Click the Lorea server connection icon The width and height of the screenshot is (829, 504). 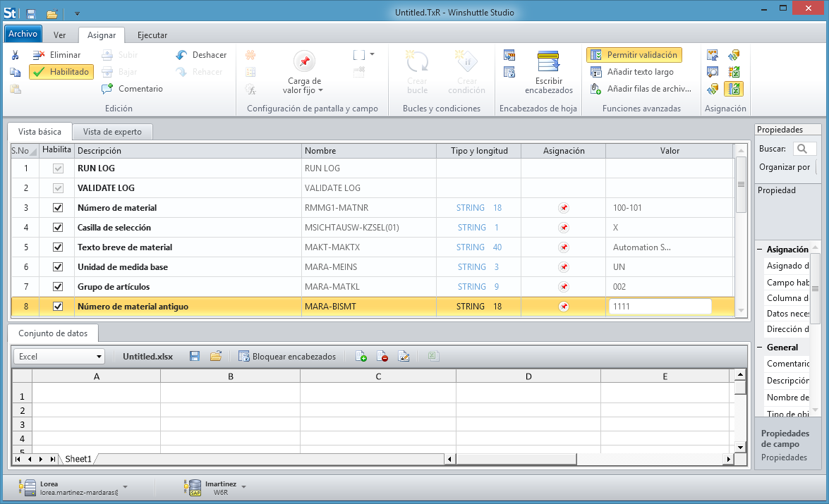pyautogui.click(x=28, y=488)
